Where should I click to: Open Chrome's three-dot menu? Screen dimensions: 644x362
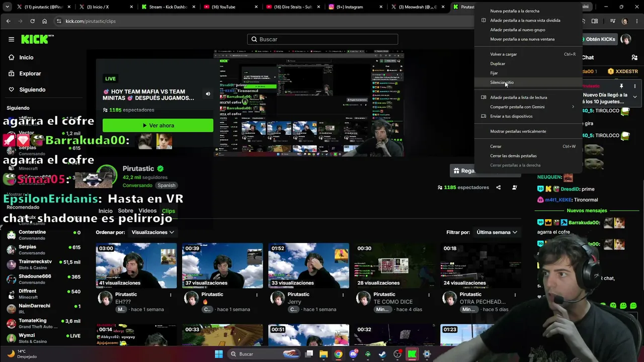point(636,21)
